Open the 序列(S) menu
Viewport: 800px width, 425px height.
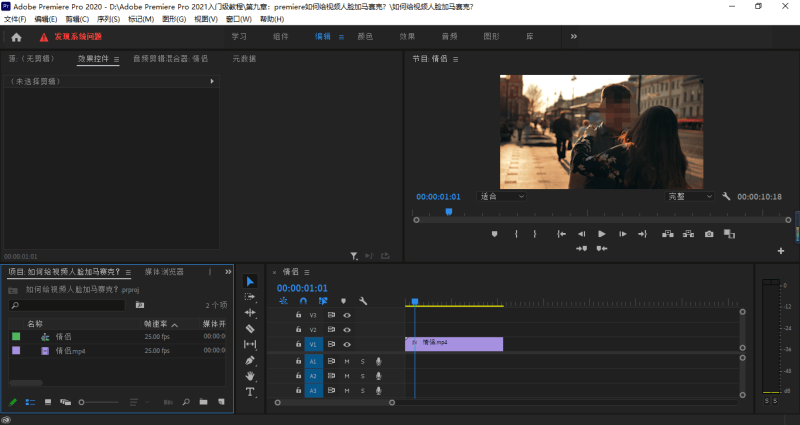[108, 19]
